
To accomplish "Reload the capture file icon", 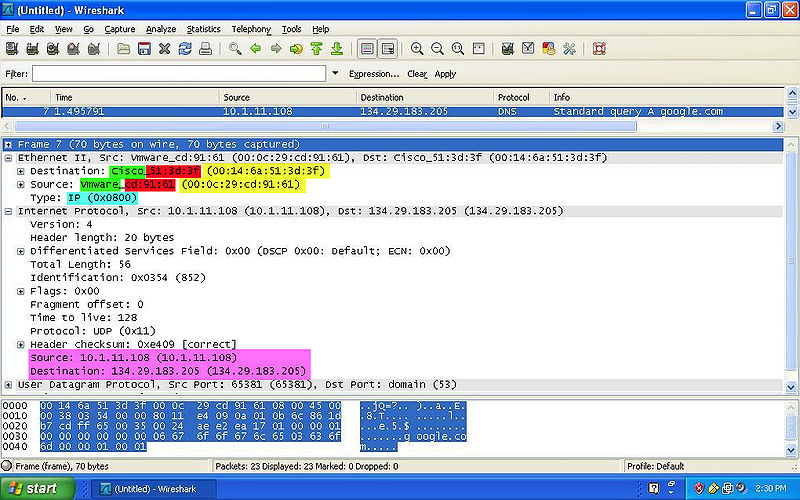I will (185, 49).
